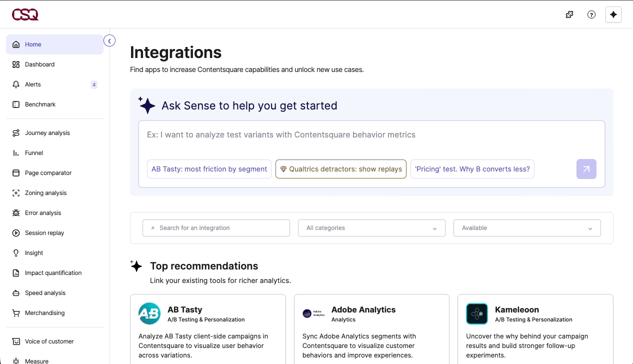Choose "'Pricing' test. Why B converts less?" suggestion

[472, 169]
